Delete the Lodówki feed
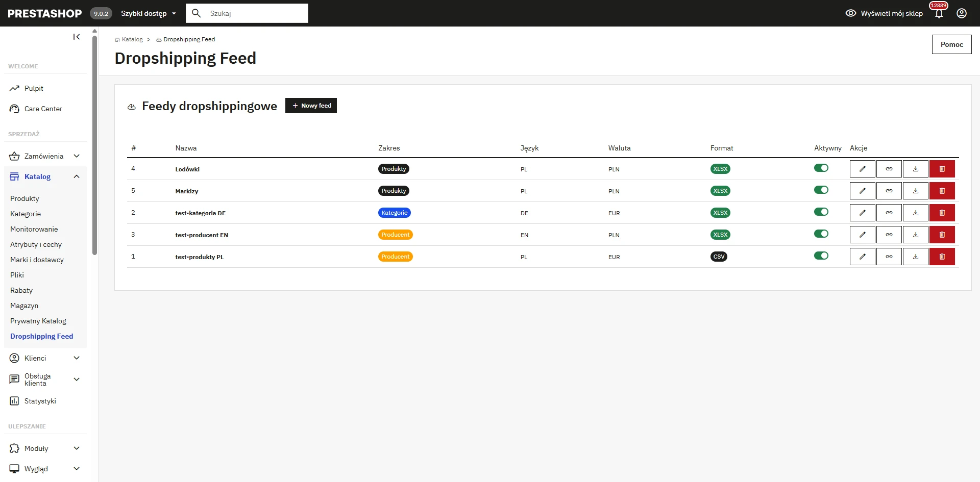980x482 pixels. click(942, 169)
